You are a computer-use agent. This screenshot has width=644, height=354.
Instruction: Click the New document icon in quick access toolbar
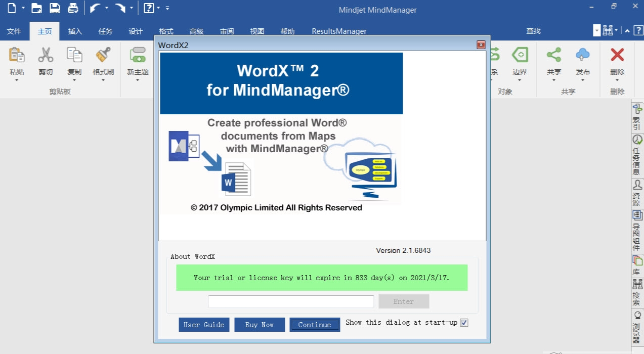[12, 8]
